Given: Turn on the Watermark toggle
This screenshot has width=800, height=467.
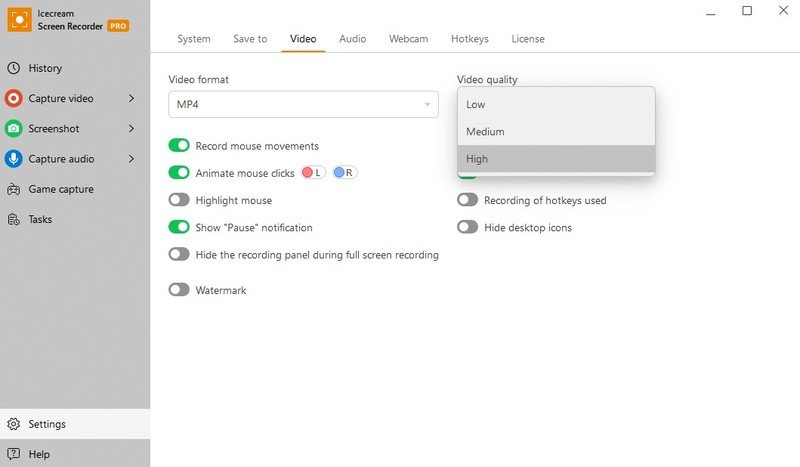Looking at the screenshot, I should pyautogui.click(x=179, y=290).
